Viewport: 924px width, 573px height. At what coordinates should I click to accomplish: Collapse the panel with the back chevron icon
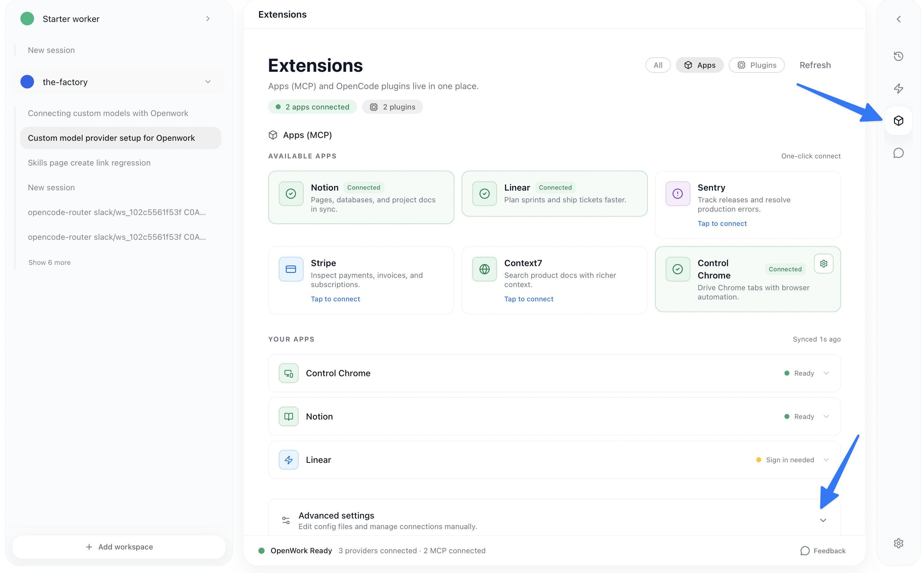pos(898,19)
